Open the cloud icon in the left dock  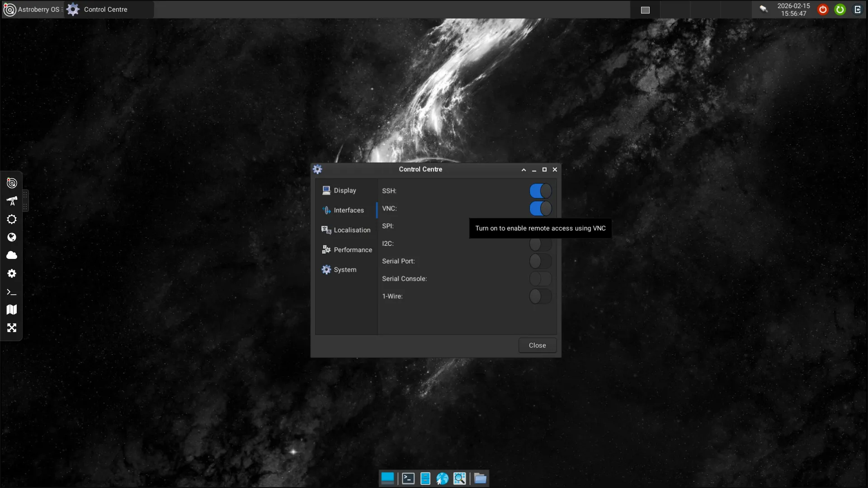pos(12,255)
